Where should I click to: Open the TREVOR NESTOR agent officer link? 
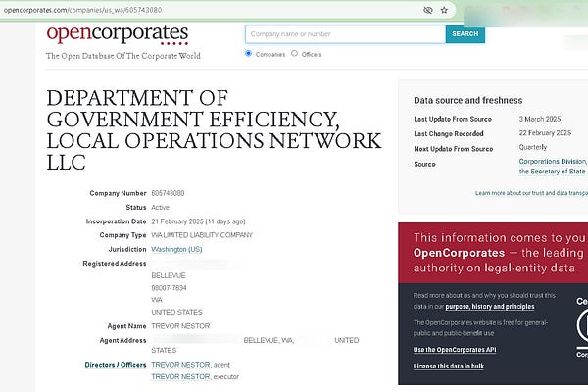click(180, 365)
